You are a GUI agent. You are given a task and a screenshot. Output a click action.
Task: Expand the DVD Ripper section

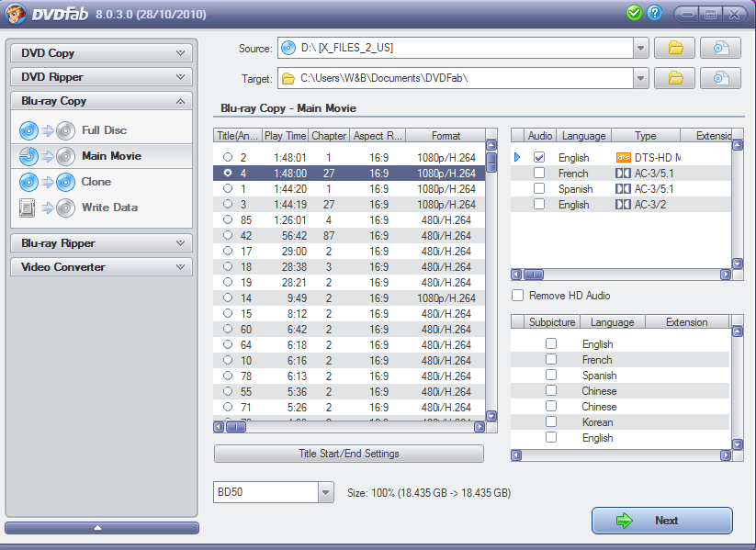click(x=101, y=77)
